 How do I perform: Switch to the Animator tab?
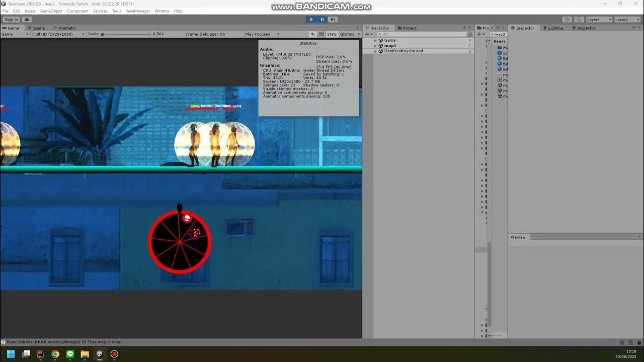click(65, 28)
